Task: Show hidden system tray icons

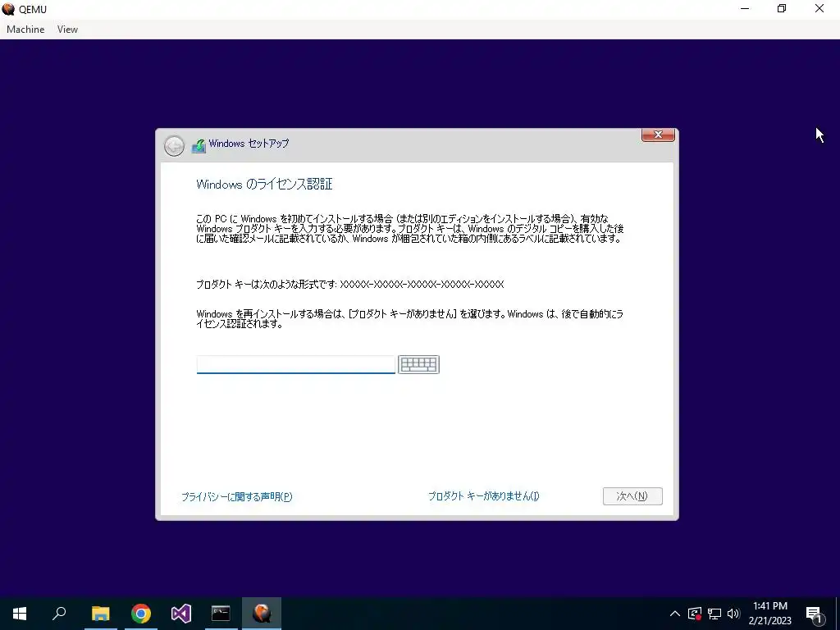Action: click(x=675, y=614)
